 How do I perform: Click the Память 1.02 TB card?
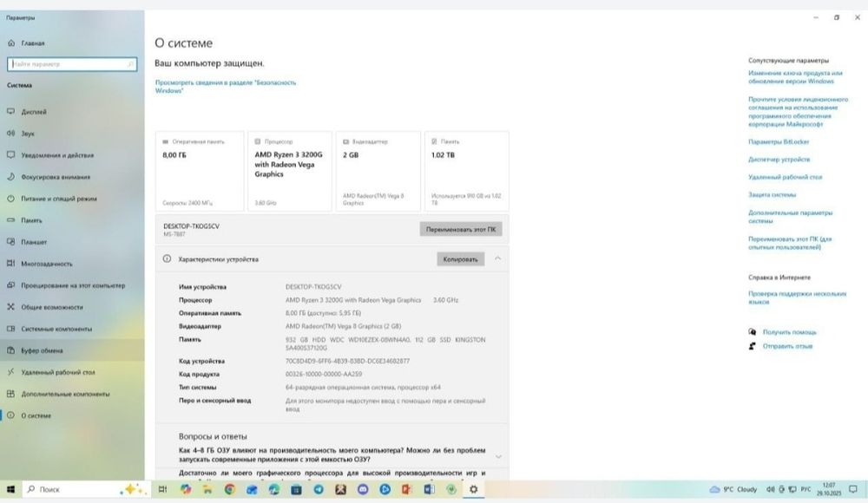(x=467, y=171)
